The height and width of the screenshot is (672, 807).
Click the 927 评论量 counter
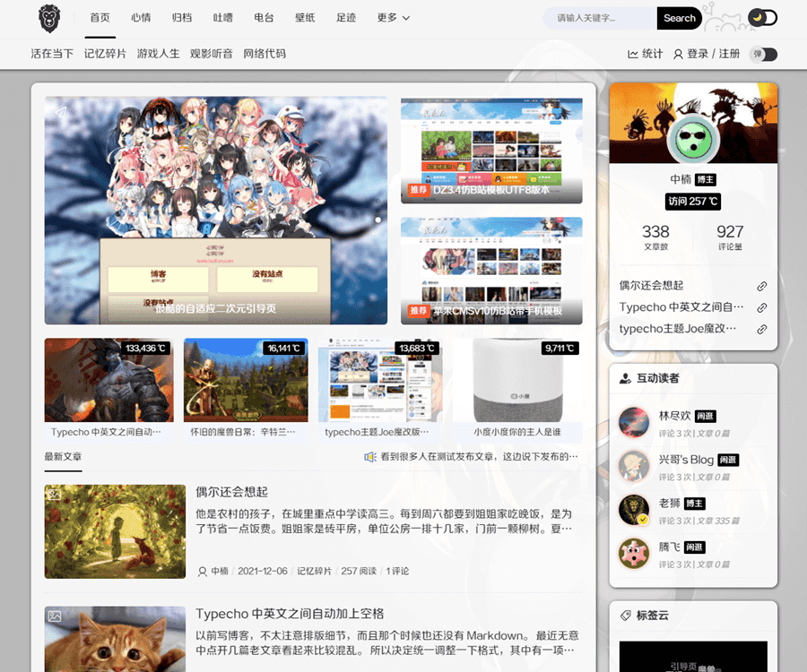(x=730, y=237)
